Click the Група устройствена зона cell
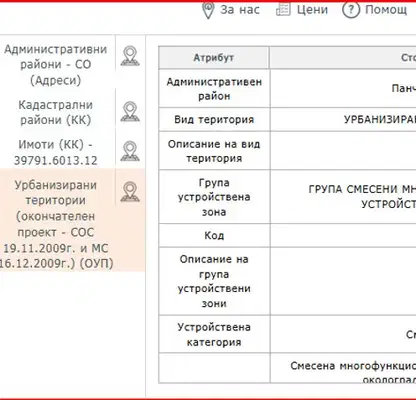 tap(214, 197)
